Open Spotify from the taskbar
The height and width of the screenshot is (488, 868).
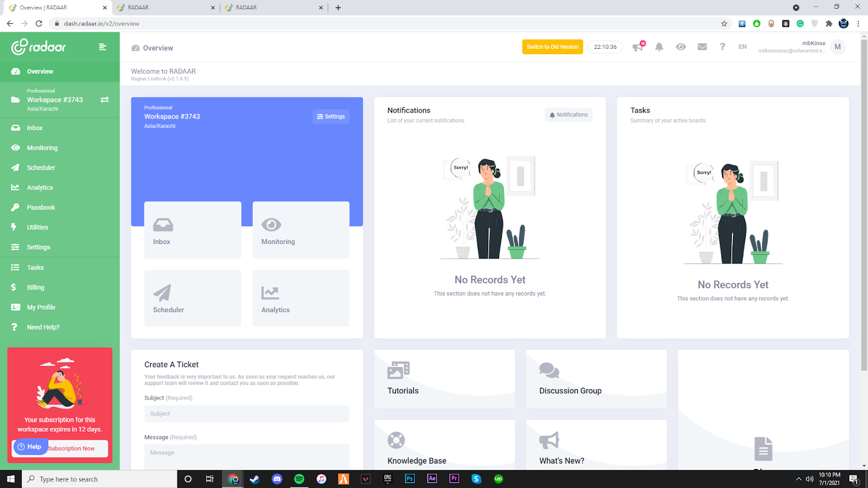pyautogui.click(x=299, y=479)
